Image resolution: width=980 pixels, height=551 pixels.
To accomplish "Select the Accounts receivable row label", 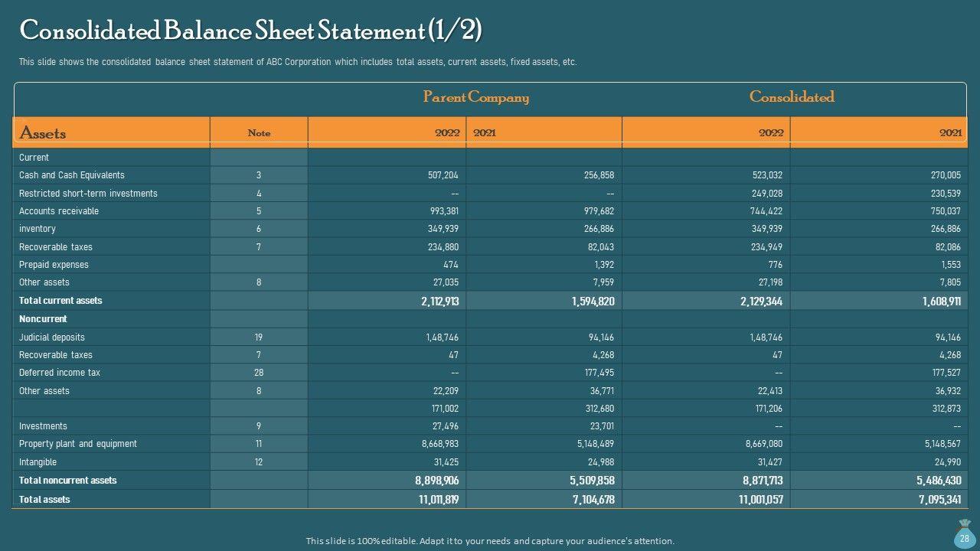I will click(59, 211).
